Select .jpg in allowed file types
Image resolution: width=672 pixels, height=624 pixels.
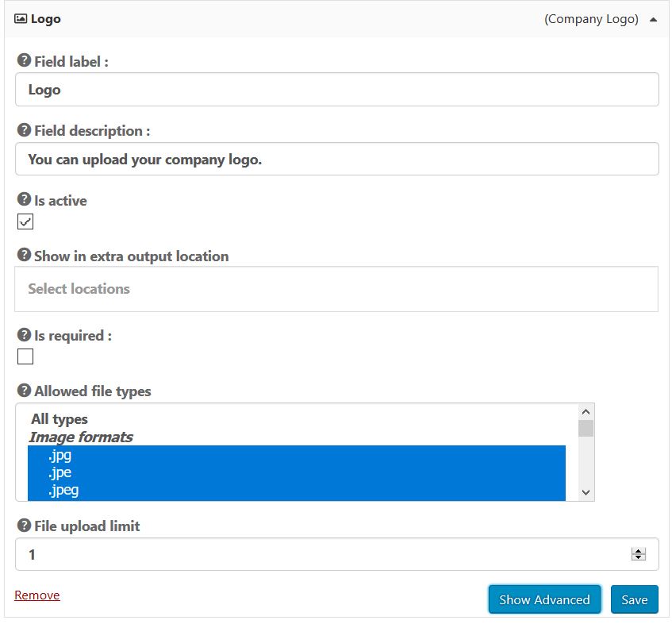tap(60, 455)
